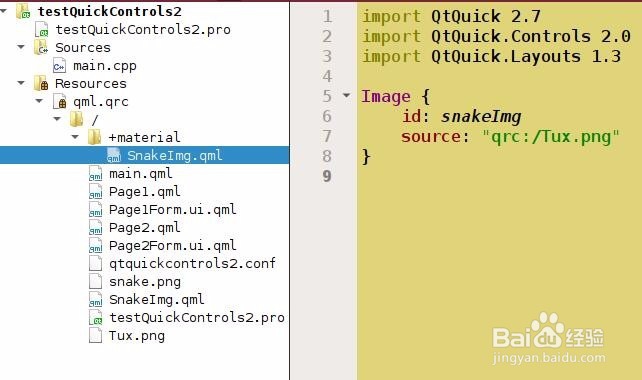
Task: Collapse the +material folder arrow
Action: [75, 137]
